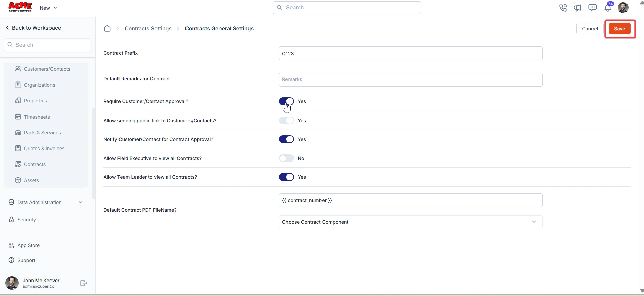
Task: Toggle Allow Field Executive to view all Contracts
Action: click(286, 158)
